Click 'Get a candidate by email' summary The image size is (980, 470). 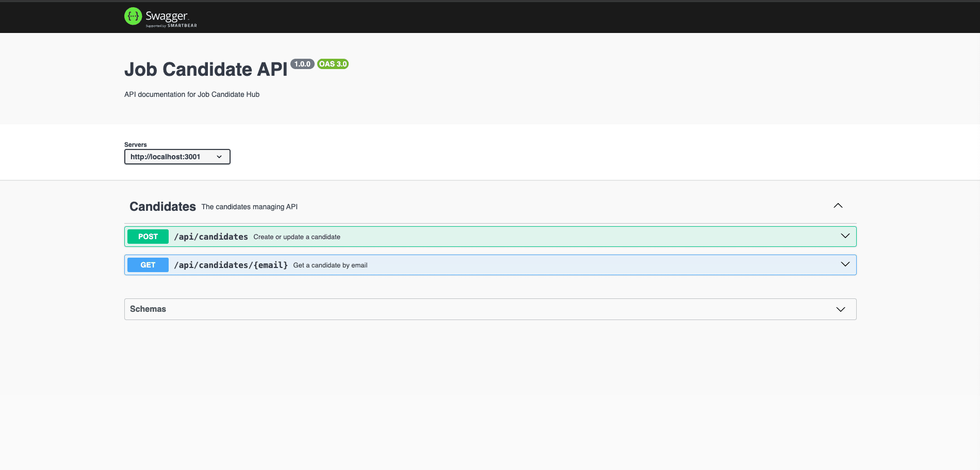click(x=331, y=265)
